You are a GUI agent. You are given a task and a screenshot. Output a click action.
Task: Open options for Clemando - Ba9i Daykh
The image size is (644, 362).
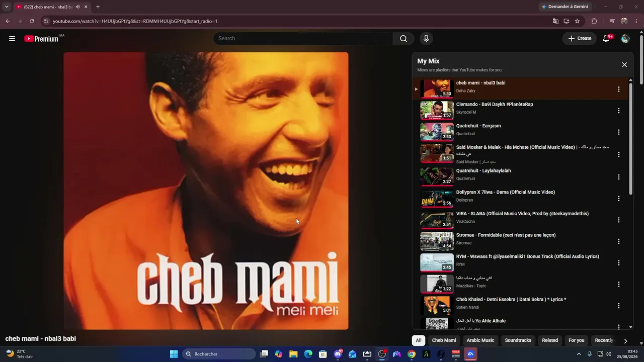click(x=619, y=111)
